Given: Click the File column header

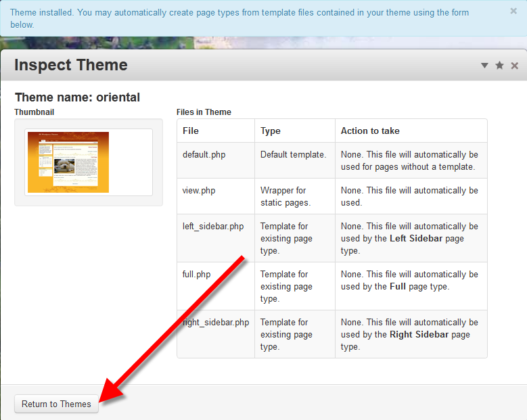Looking at the screenshot, I should (191, 131).
